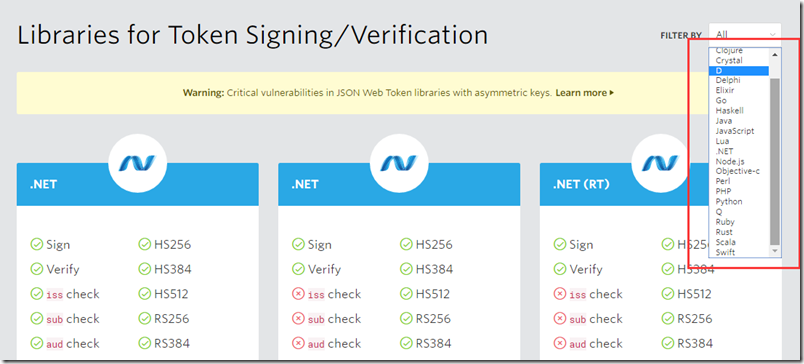Click the dropdown list scroll-down arrow
The image size is (804, 364).
point(774,251)
